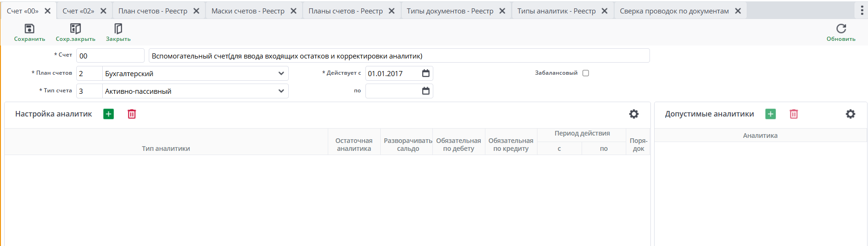Viewport: 868px width, 246px height.
Task: Click the Сохр.закрыть save-and-close icon
Action: 75,29
